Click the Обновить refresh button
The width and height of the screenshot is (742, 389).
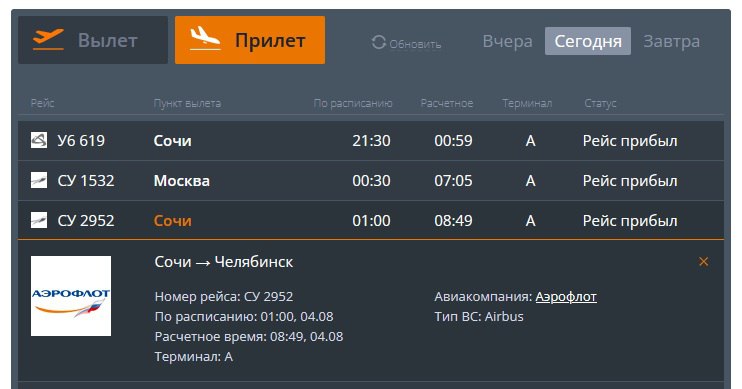[406, 43]
